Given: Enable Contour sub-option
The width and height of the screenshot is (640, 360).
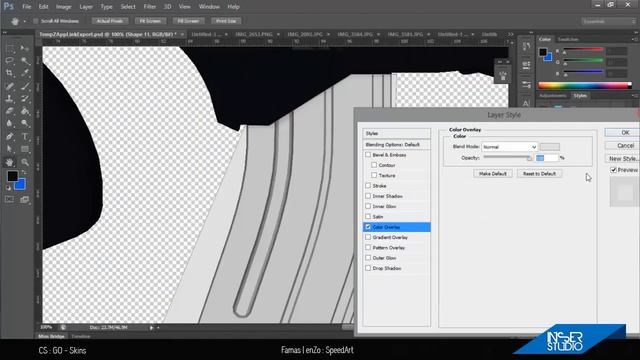Looking at the screenshot, I should 374,165.
